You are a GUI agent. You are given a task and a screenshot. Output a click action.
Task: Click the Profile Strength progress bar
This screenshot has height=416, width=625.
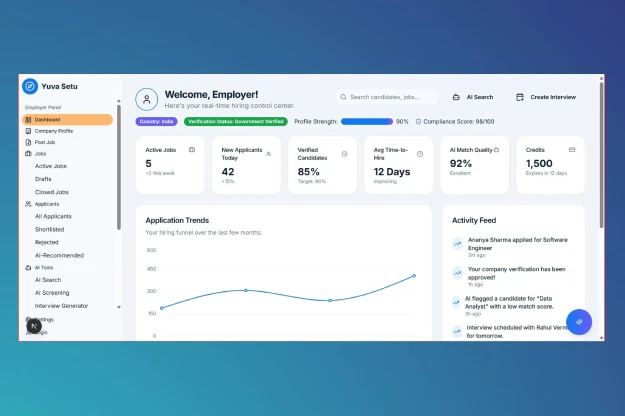click(367, 122)
